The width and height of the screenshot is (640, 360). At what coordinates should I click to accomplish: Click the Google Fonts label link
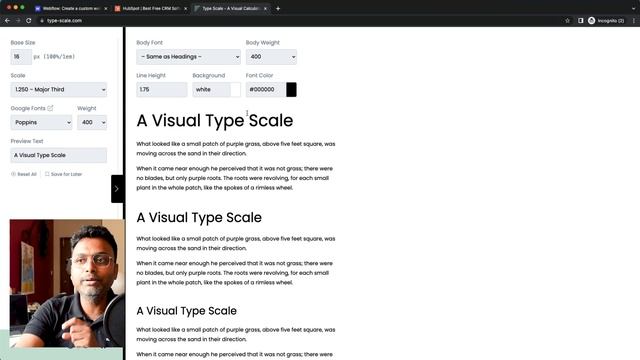click(x=28, y=108)
